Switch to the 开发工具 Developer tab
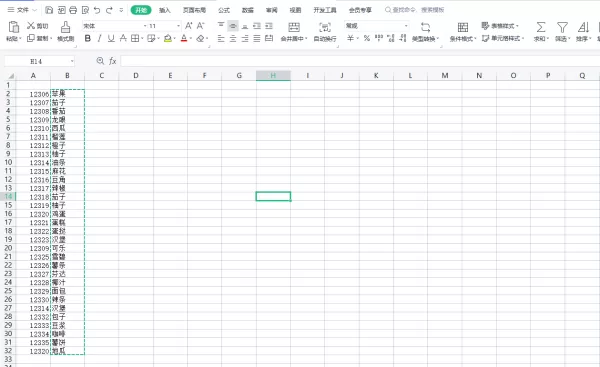Image resolution: width=600 pixels, height=367 pixels. tap(324, 10)
